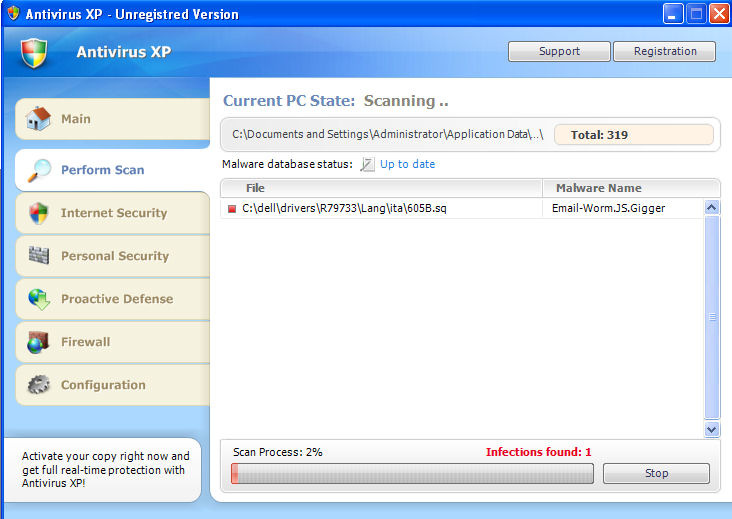This screenshot has width=732, height=519.
Task: Switch to the Firewall tab label
Action: 86,342
